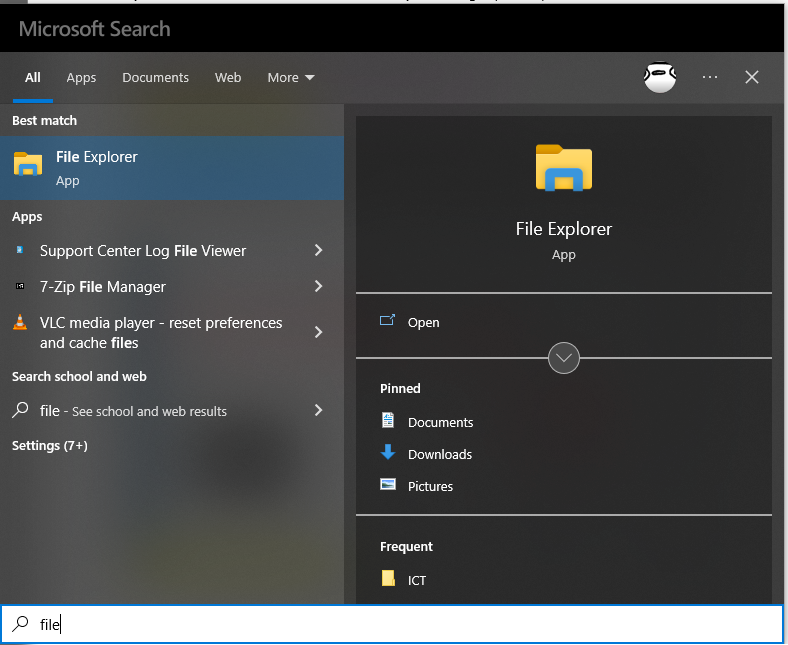Open pinned Downloads folder
This screenshot has width=788, height=645.
[440, 454]
